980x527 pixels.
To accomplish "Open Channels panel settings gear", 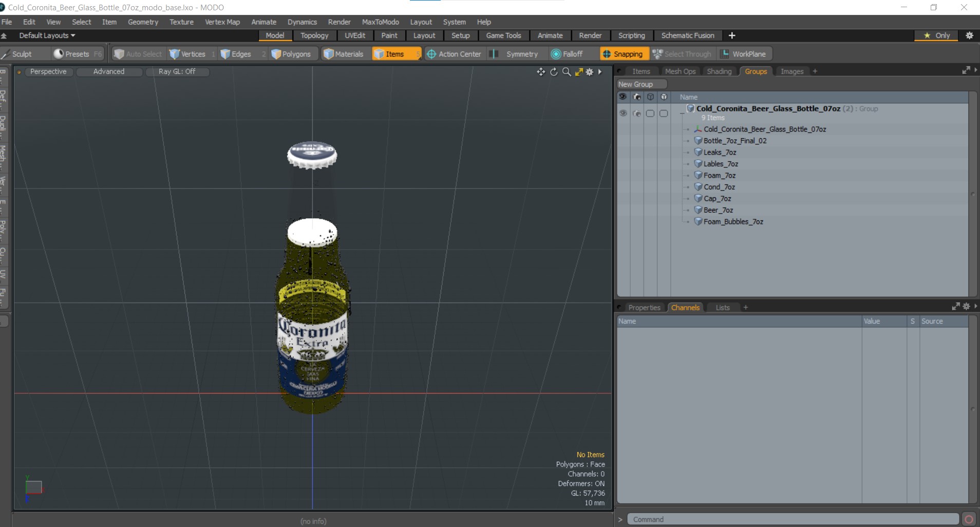I will [966, 306].
